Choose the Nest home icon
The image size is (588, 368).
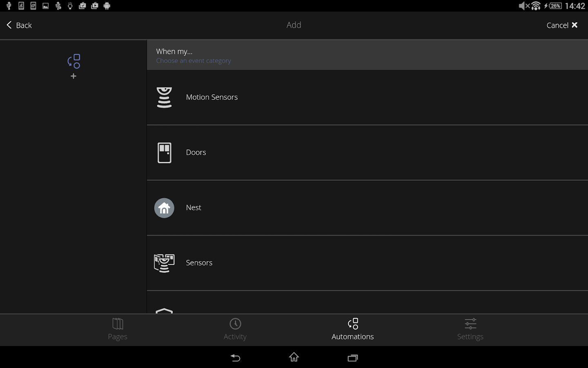(x=164, y=208)
